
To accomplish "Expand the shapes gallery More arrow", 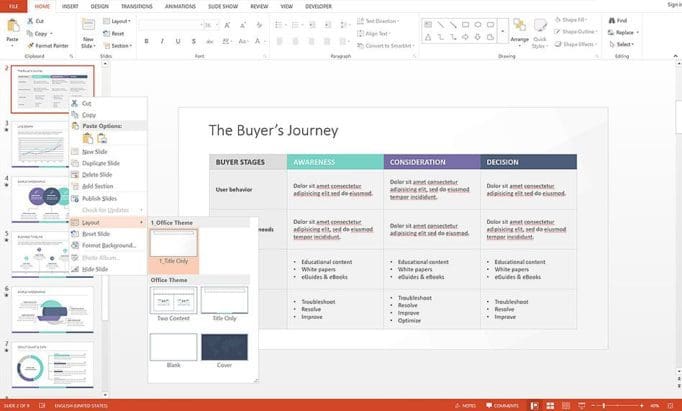I will 503,31.
